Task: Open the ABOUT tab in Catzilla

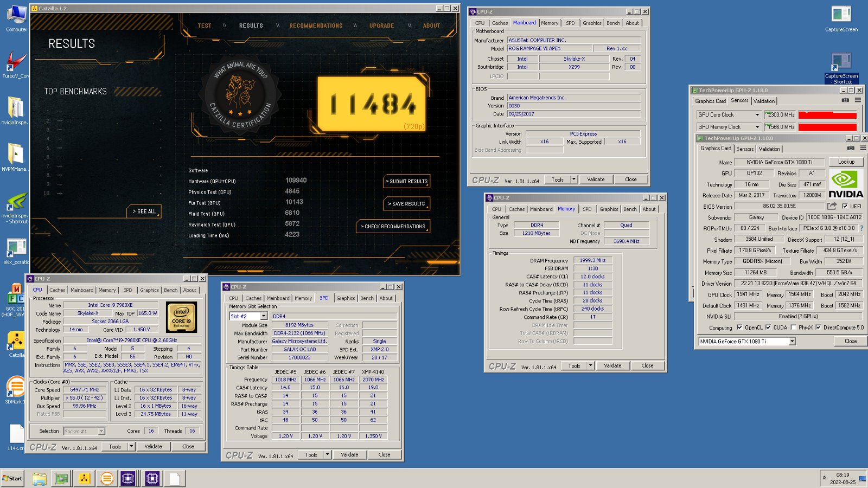Action: point(431,25)
